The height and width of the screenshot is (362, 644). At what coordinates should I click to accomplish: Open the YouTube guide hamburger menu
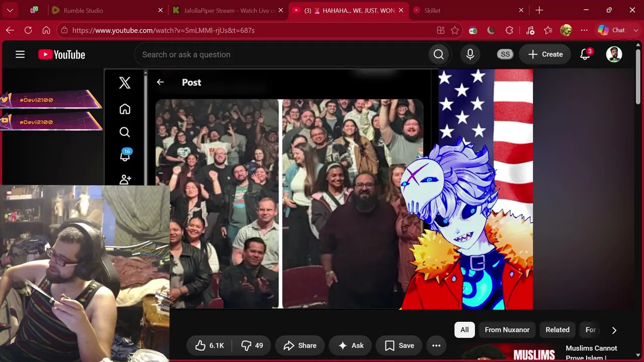20,54
